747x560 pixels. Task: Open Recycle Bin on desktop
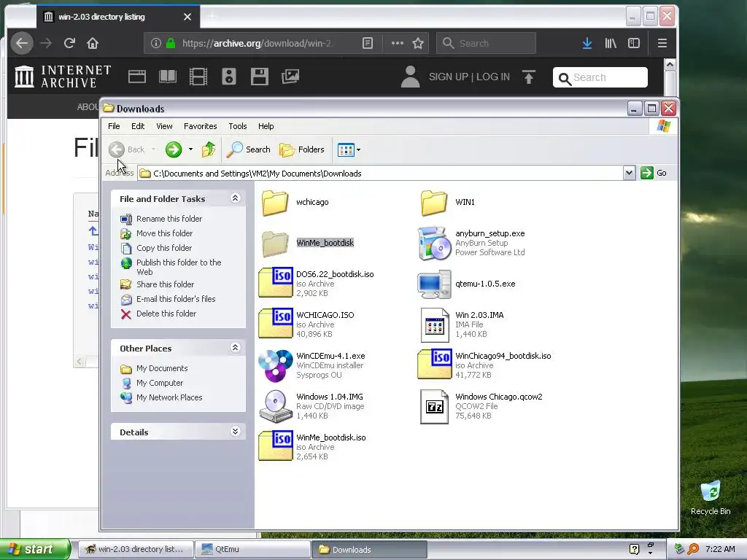tap(711, 498)
